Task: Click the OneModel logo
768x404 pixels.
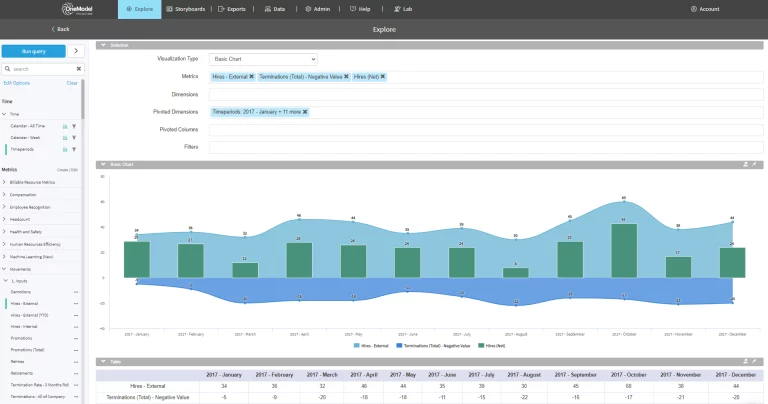Action: (x=77, y=9)
